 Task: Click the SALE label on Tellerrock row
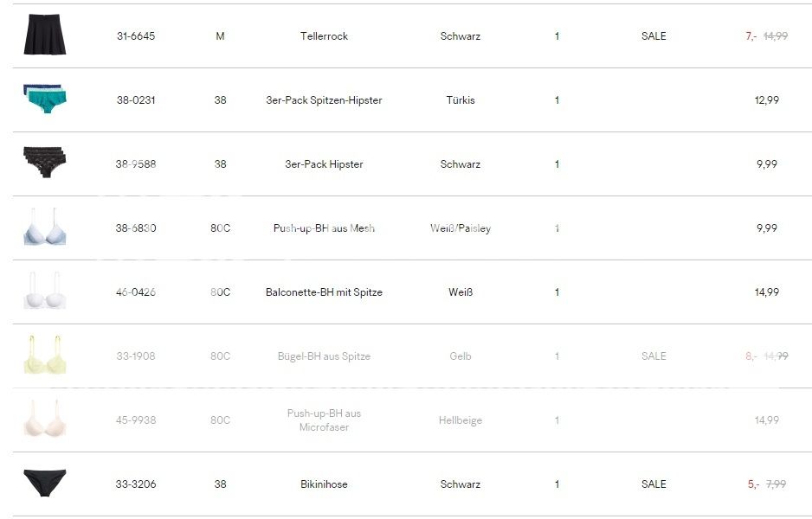(654, 36)
